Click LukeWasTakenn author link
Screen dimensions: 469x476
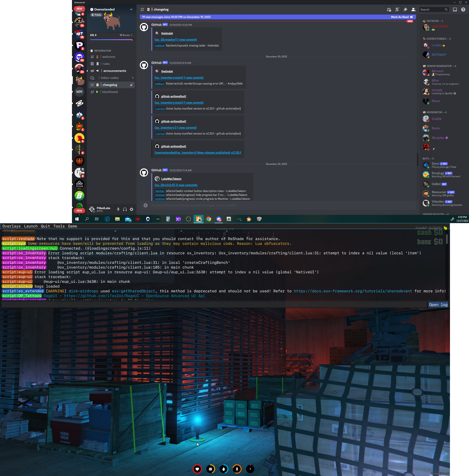[171, 179]
